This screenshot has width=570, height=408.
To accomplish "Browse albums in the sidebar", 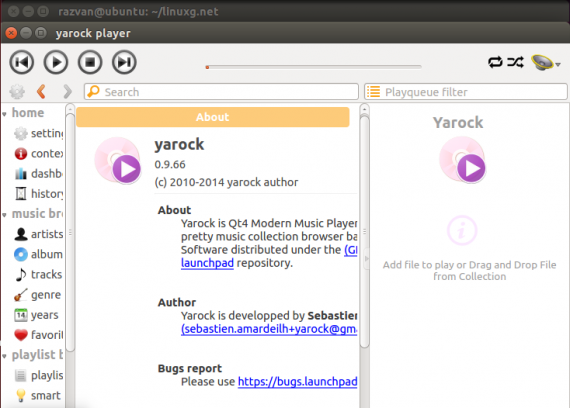I will tap(38, 254).
